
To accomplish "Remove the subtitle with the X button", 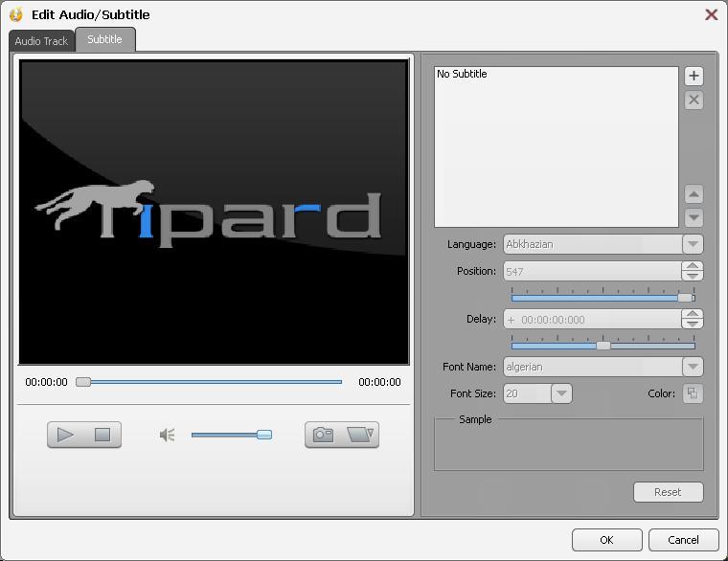I will [694, 100].
